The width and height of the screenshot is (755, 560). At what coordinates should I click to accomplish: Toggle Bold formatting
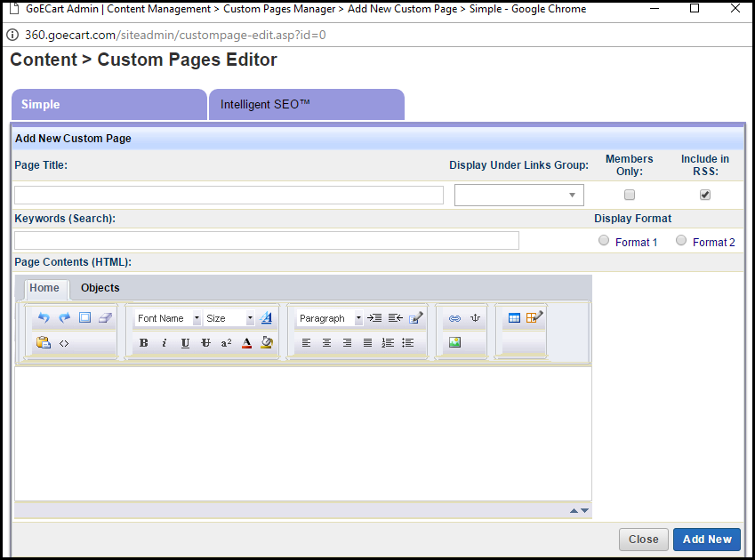click(143, 342)
